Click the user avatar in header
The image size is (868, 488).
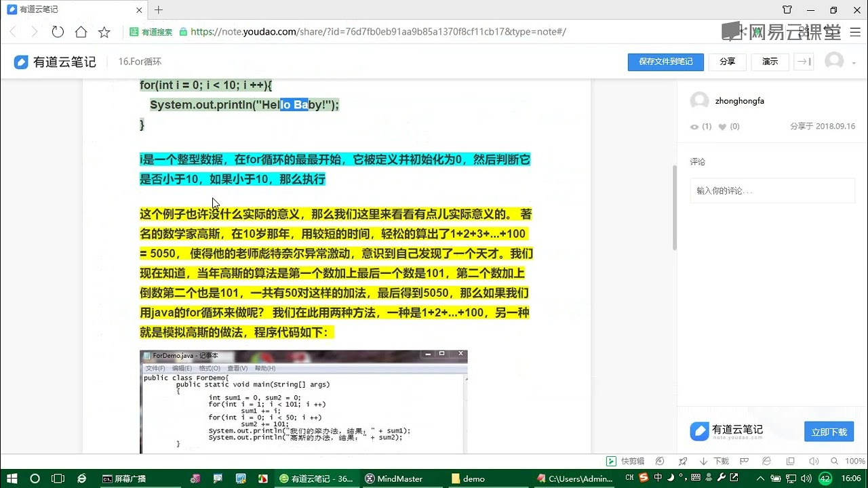[834, 61]
